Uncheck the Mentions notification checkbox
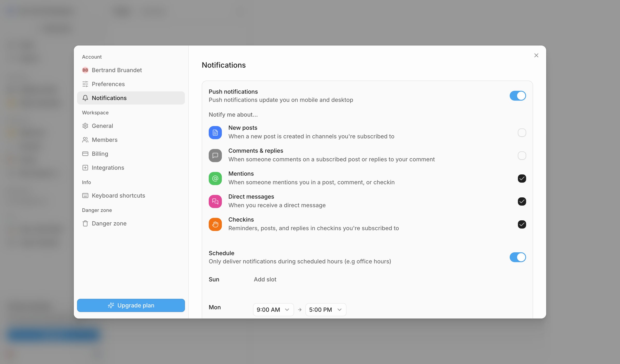This screenshot has width=620, height=364. pyautogui.click(x=522, y=179)
